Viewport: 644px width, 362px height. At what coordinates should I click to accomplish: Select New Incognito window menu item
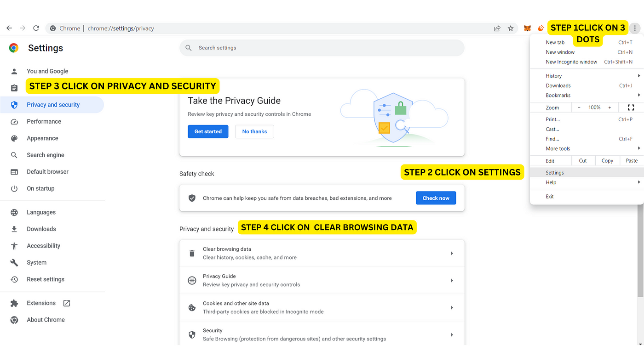586,62
